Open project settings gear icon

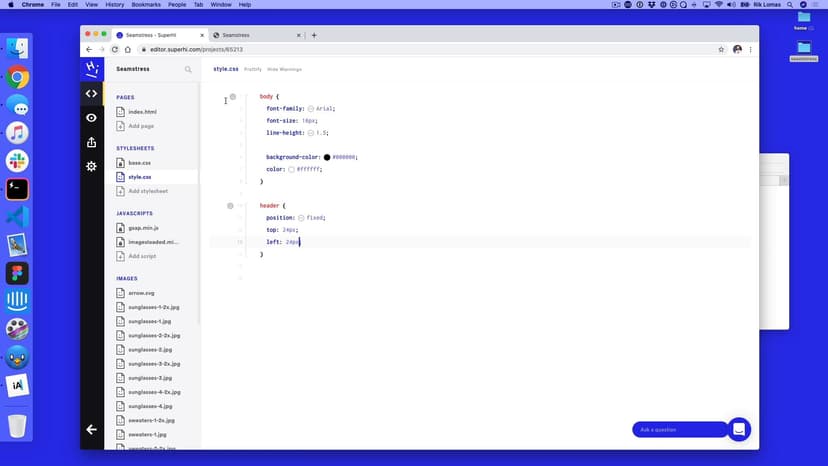tap(91, 166)
